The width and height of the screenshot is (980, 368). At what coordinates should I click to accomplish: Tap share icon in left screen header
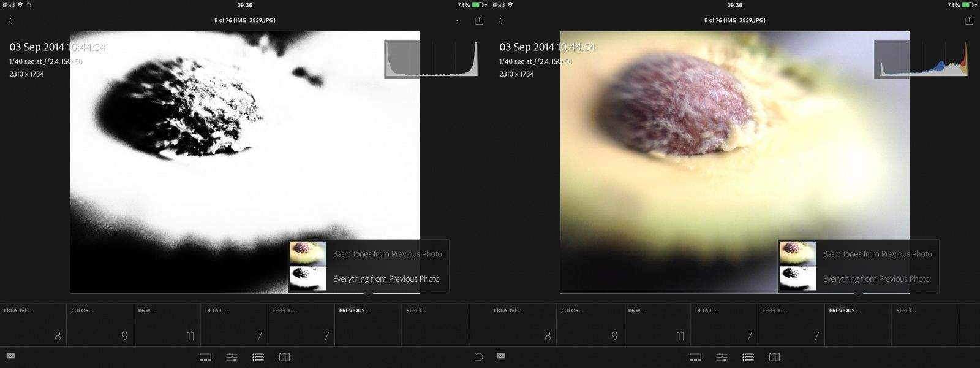click(x=479, y=21)
